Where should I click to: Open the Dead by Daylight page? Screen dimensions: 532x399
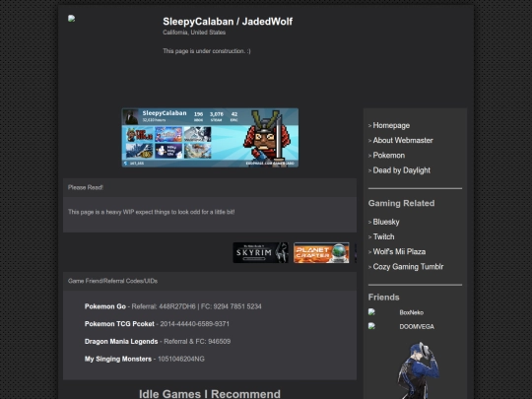point(401,170)
